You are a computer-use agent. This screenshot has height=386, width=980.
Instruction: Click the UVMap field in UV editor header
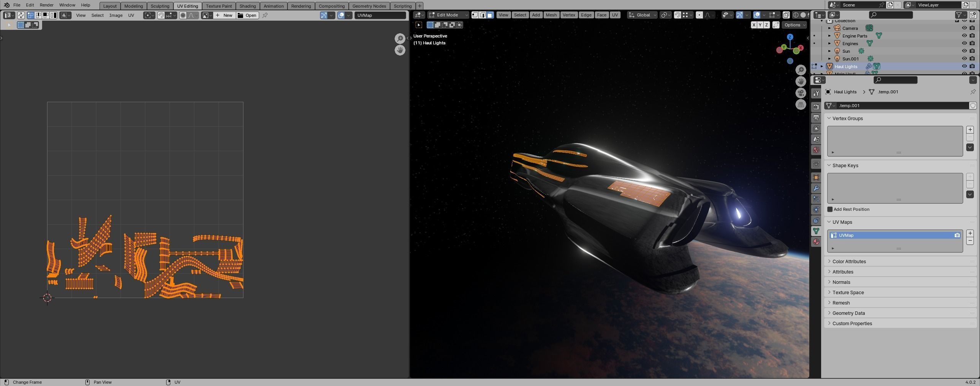(380, 15)
